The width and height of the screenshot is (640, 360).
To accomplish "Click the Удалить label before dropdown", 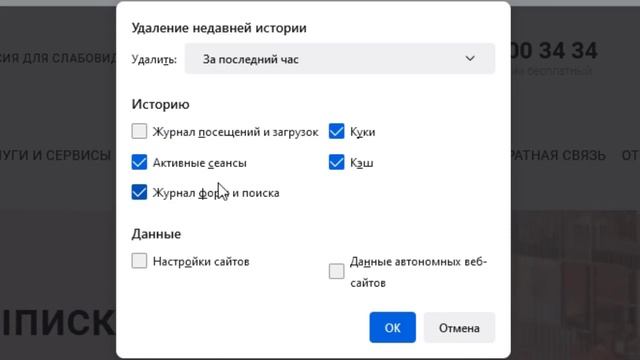I will pos(154,60).
